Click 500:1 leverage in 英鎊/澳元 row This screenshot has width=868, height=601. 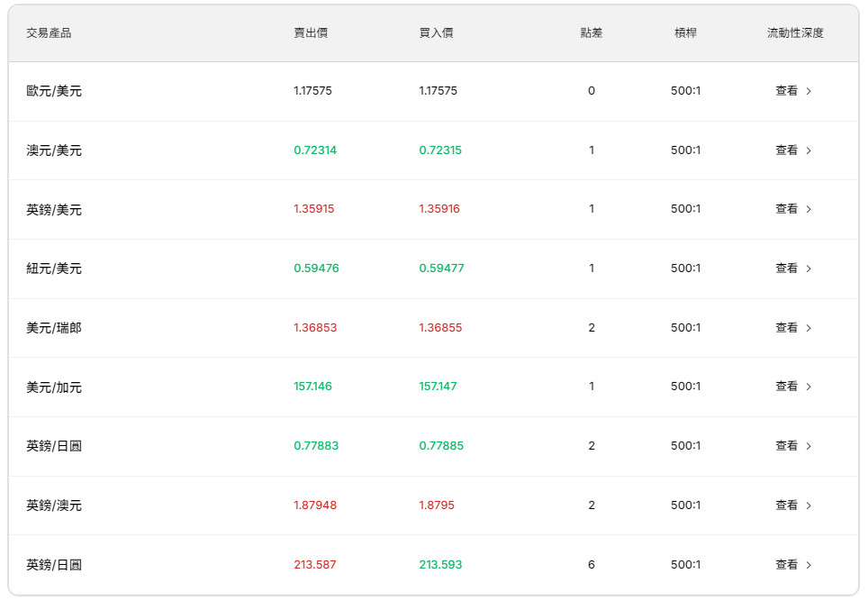coord(685,505)
